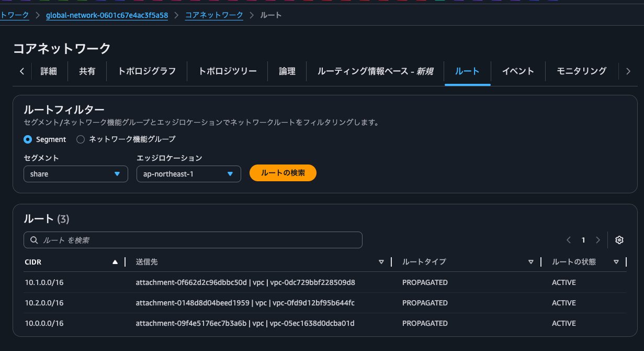The image size is (644, 351).
Task: Open コアネットワーク breadcrumb link
Action: click(214, 15)
